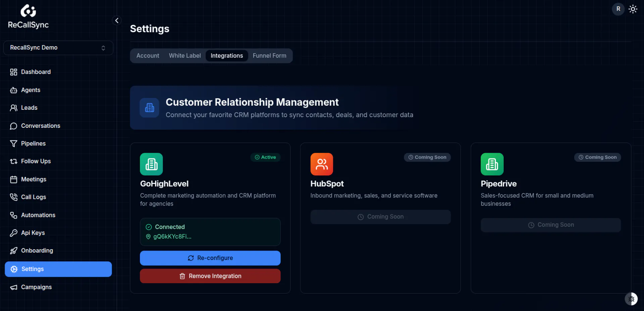Click the HubSpot Coming Soon button

coord(380,217)
